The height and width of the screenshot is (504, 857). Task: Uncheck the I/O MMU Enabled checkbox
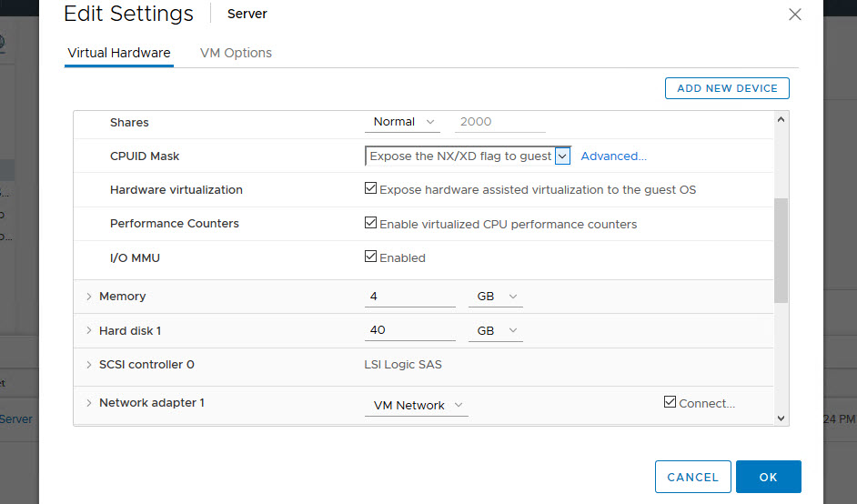tap(370, 257)
